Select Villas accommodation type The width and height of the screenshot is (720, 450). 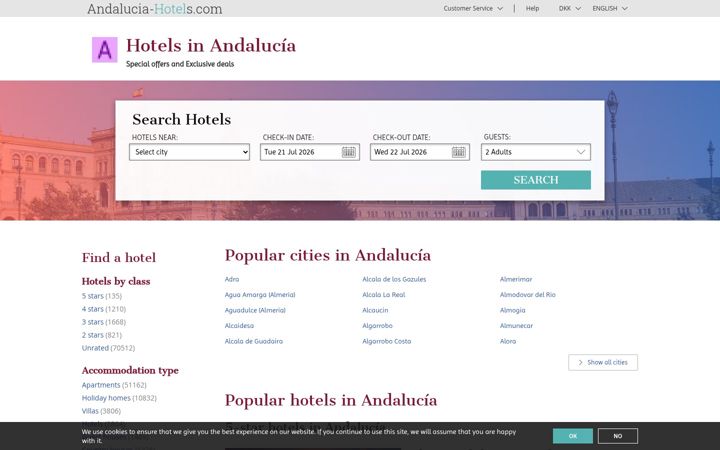click(90, 411)
